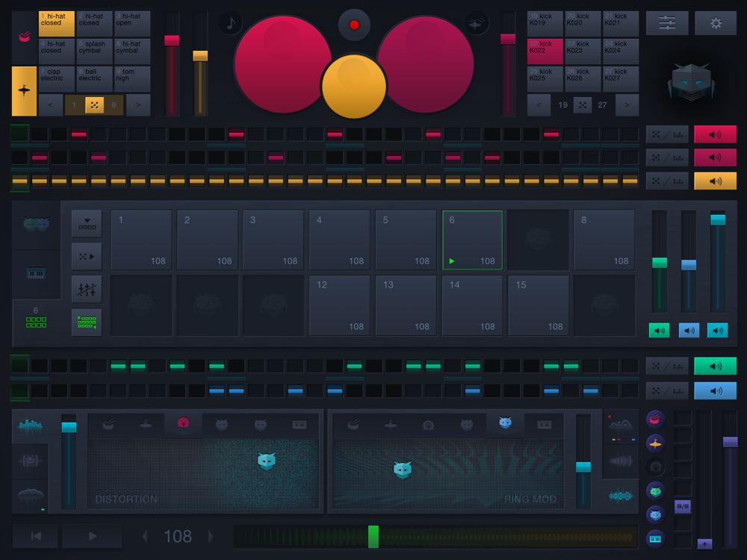Toggle the small green speaker under the green fader

(660, 331)
